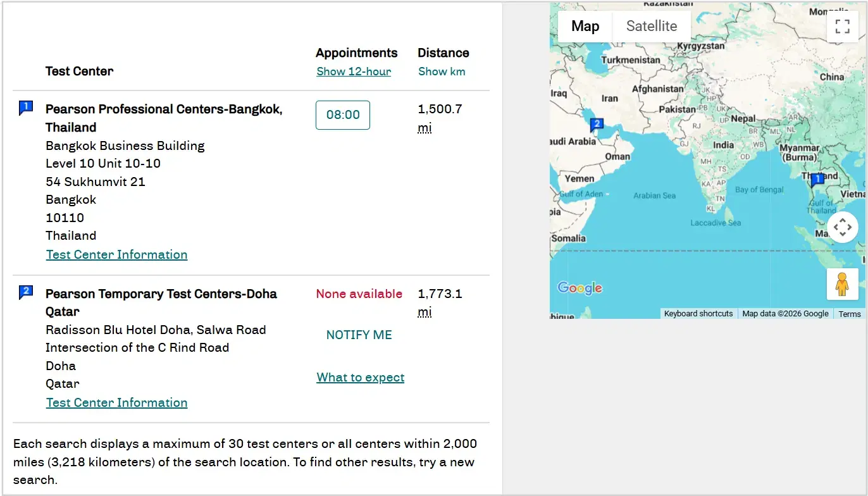Select map pin 2 near Qatar

(596, 125)
